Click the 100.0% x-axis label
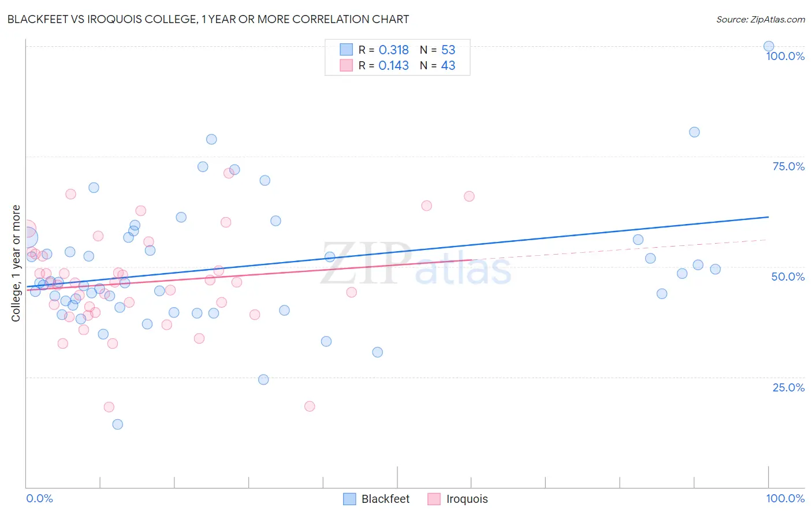 point(785,499)
